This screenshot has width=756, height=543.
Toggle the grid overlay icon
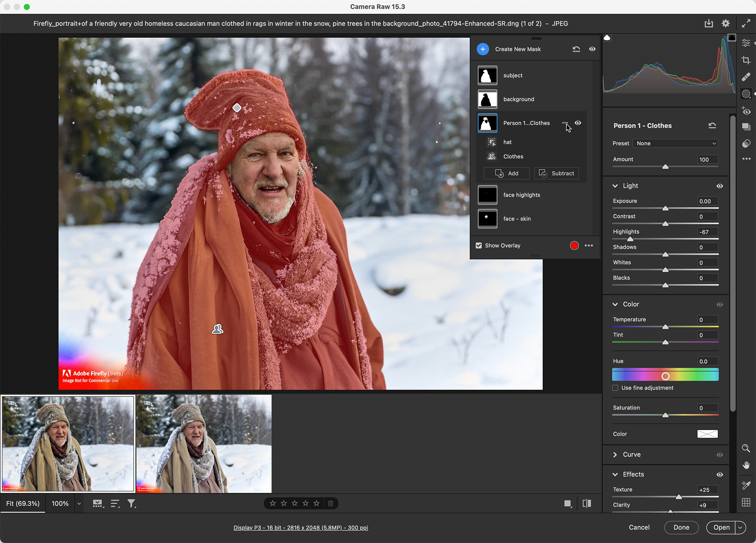point(746,502)
